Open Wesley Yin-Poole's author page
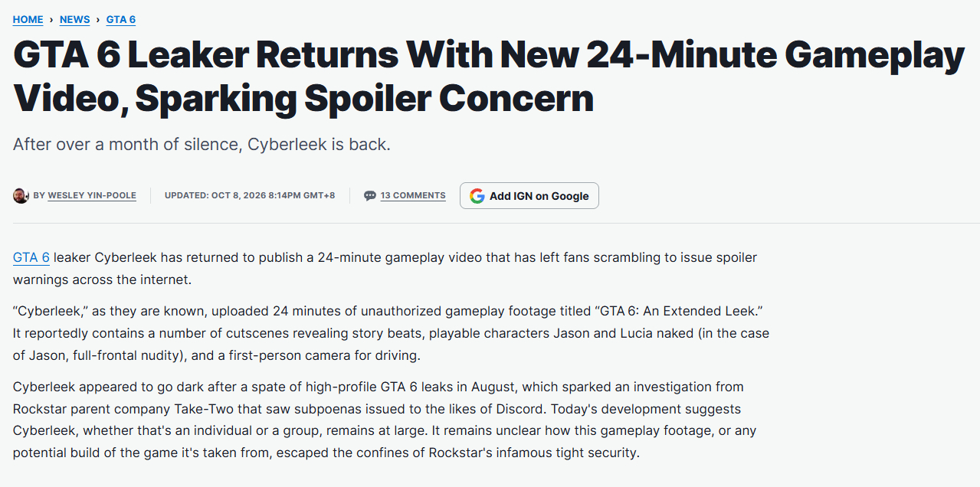The image size is (980, 487). point(92,195)
